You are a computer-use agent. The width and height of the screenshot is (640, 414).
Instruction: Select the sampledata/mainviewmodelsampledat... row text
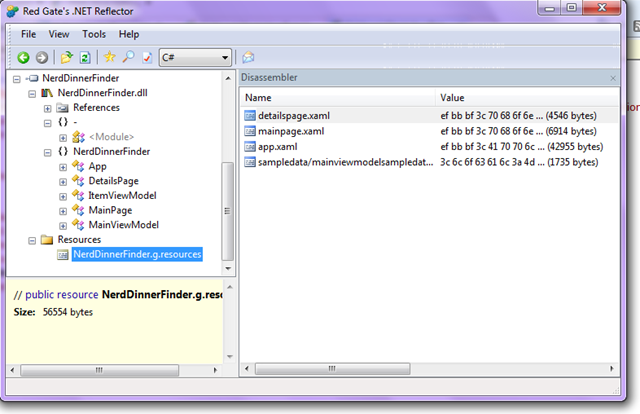pyautogui.click(x=346, y=162)
